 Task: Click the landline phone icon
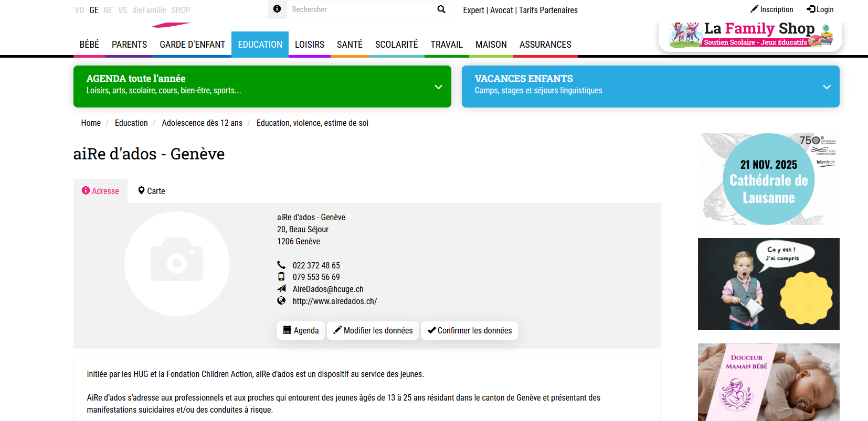click(x=281, y=265)
